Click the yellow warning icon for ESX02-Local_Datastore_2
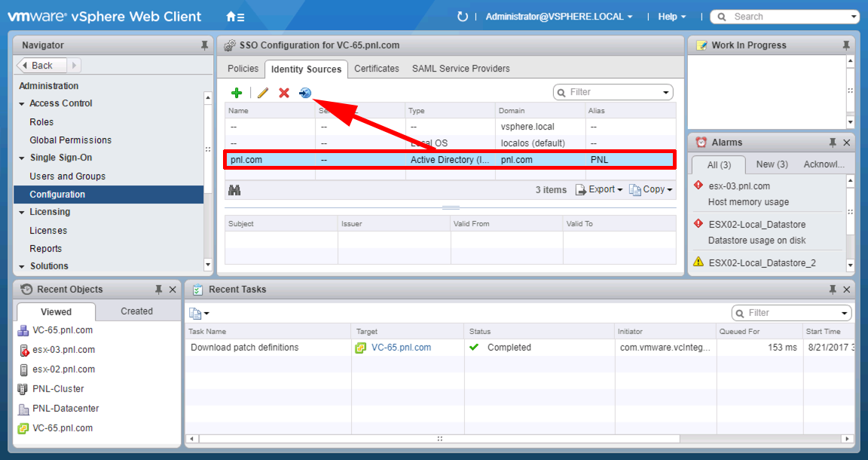This screenshot has width=868, height=460. point(698,262)
